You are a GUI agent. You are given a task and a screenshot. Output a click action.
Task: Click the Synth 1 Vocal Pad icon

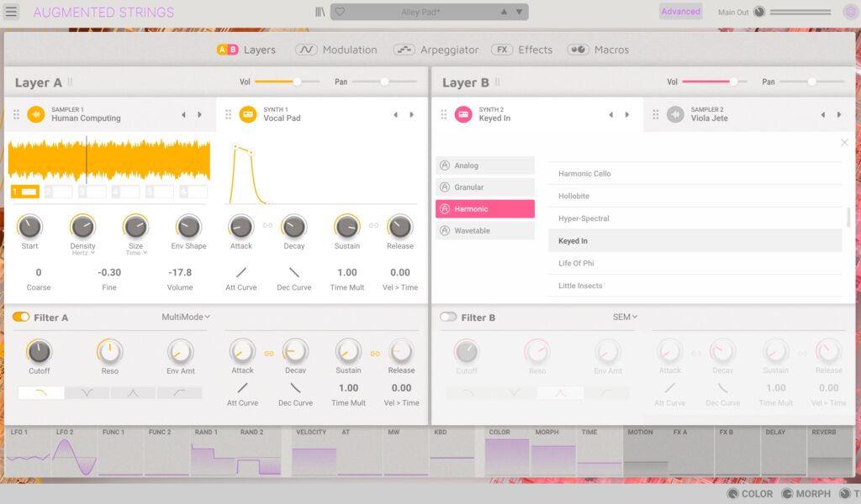click(x=248, y=114)
